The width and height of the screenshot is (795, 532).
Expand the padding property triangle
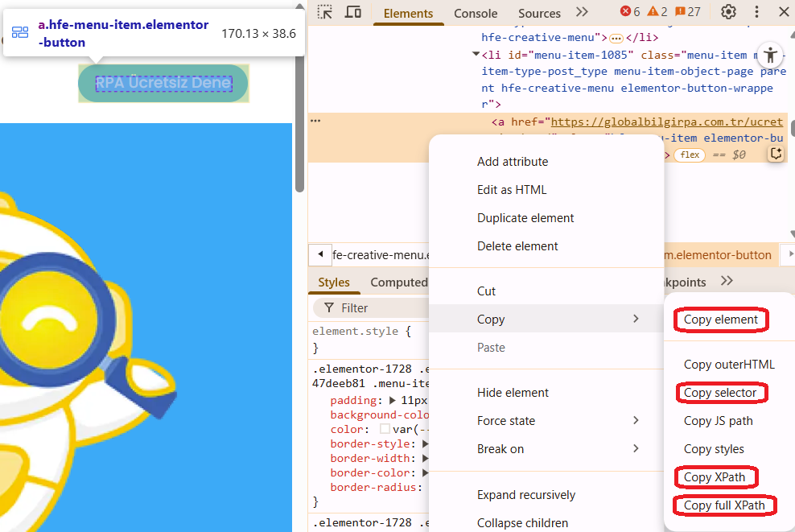point(392,401)
